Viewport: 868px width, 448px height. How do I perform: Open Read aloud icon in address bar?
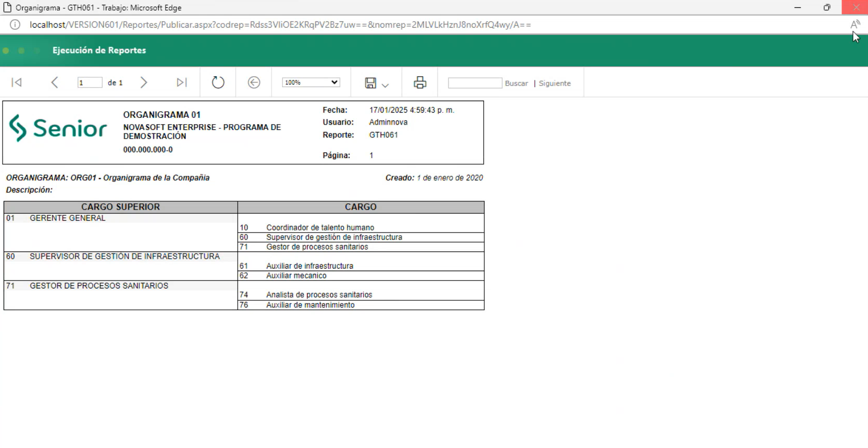point(855,25)
